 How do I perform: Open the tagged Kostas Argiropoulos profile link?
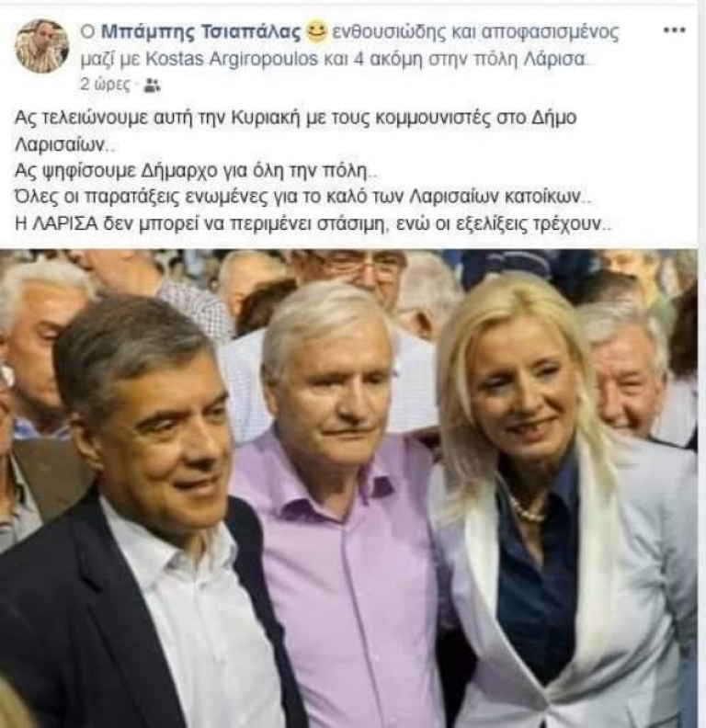(x=232, y=60)
